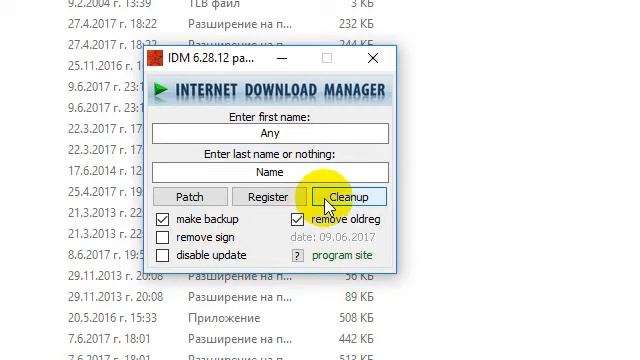
Task: Click the type cell in the 89 КБ row
Action: (240, 297)
